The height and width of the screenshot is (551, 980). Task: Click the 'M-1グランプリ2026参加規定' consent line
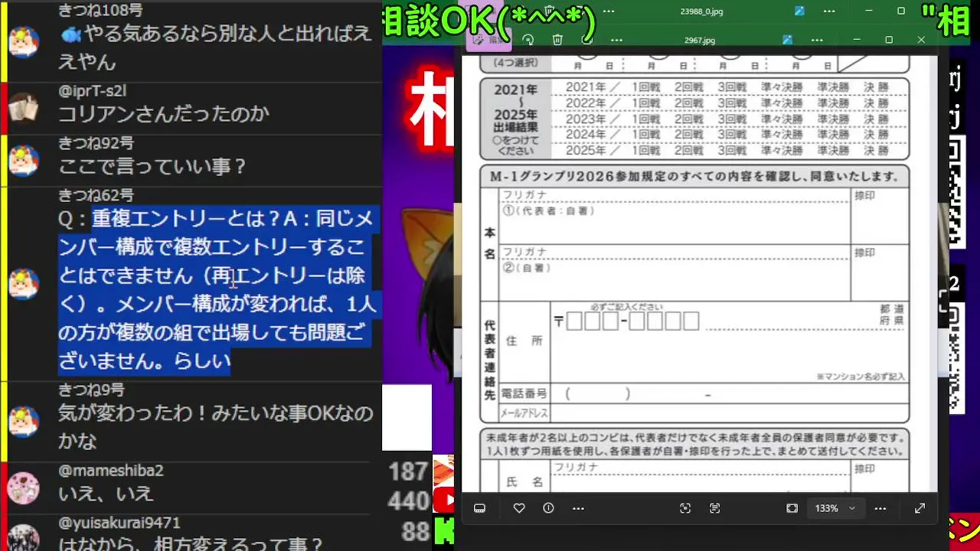click(694, 176)
